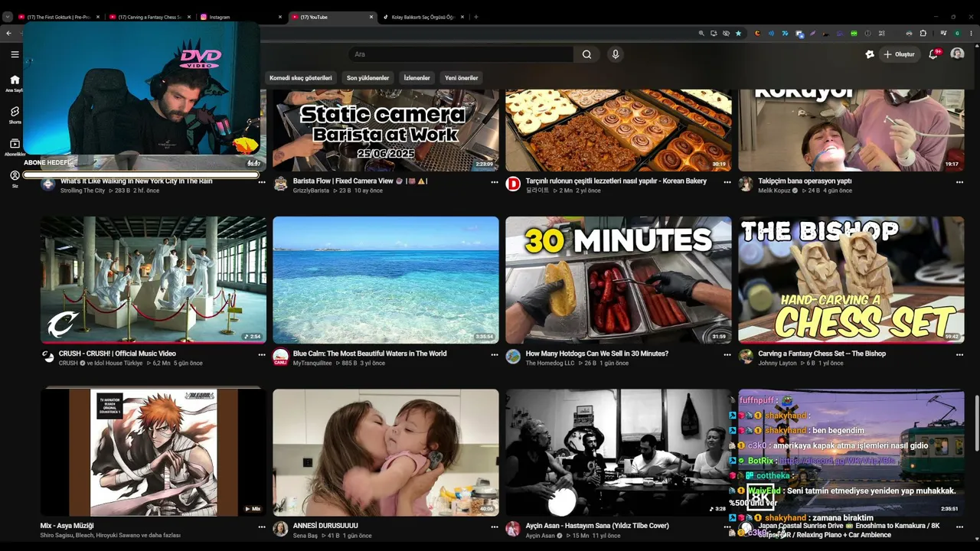The height and width of the screenshot is (551, 980).
Task: Start voice search with the microphone
Action: point(615,54)
